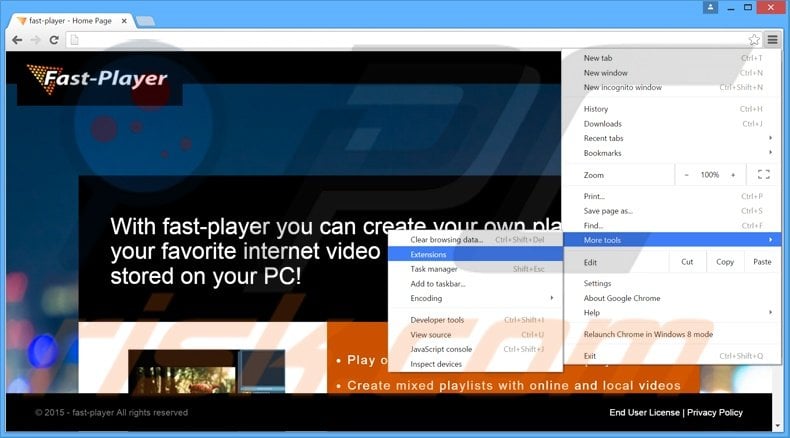This screenshot has width=790, height=438.
Task: Choose Find... in the menu
Action: tap(672, 225)
